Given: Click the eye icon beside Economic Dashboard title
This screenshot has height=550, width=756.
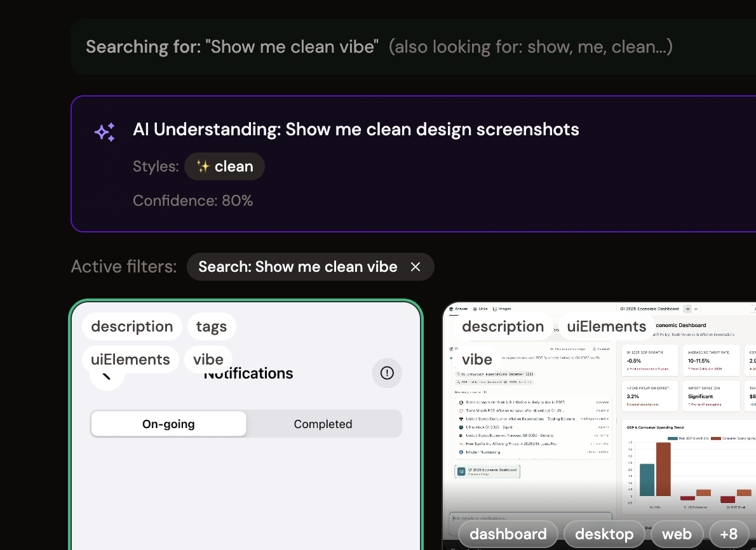Looking at the screenshot, I should pyautogui.click(x=687, y=309).
